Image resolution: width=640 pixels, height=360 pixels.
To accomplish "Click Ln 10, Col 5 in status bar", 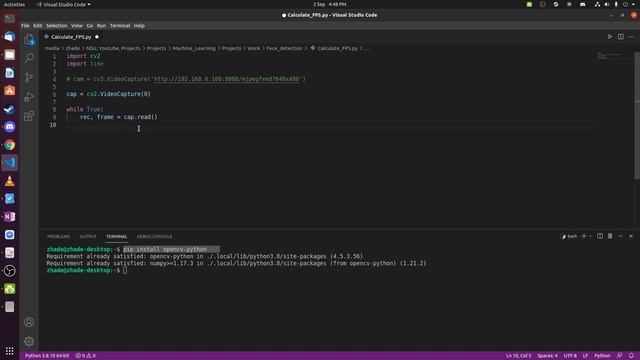I will click(x=518, y=356).
